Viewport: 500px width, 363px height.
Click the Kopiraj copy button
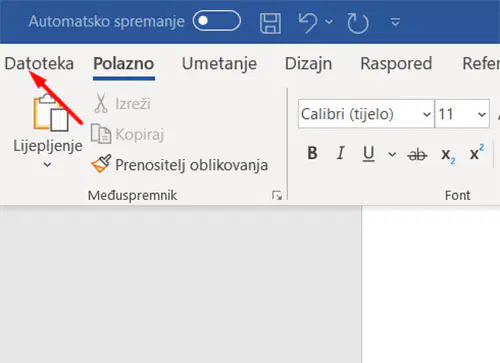[x=128, y=134]
